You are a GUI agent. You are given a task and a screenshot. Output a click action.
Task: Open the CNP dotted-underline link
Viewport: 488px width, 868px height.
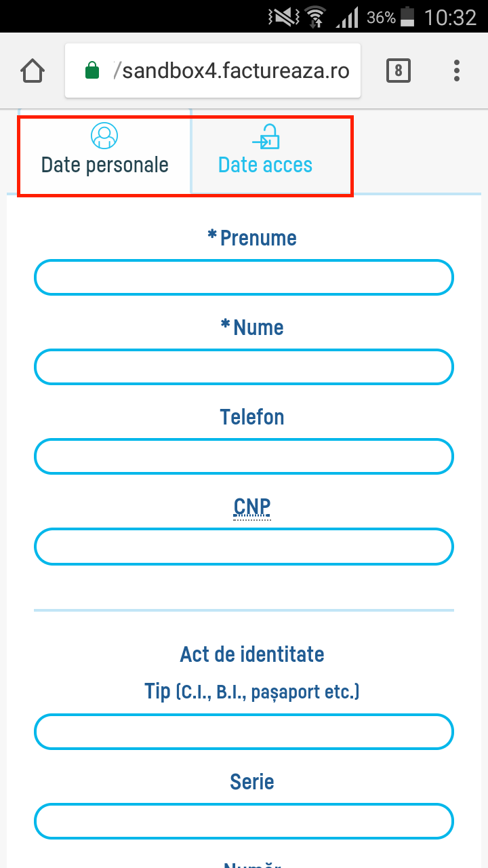251,507
